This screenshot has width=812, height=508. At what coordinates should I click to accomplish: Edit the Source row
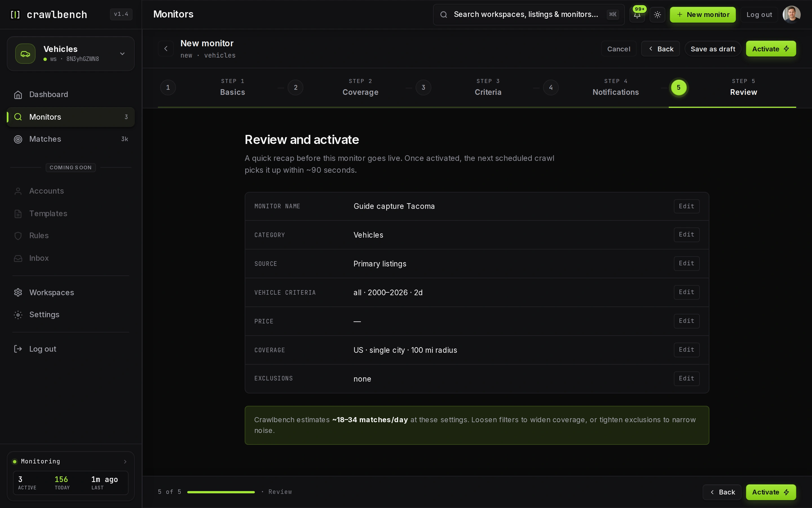pyautogui.click(x=687, y=263)
